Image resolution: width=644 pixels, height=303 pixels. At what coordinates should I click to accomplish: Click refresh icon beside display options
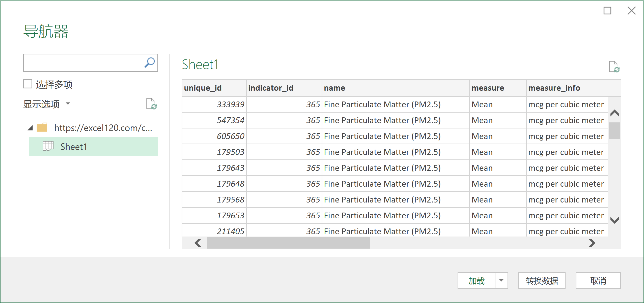[151, 104]
